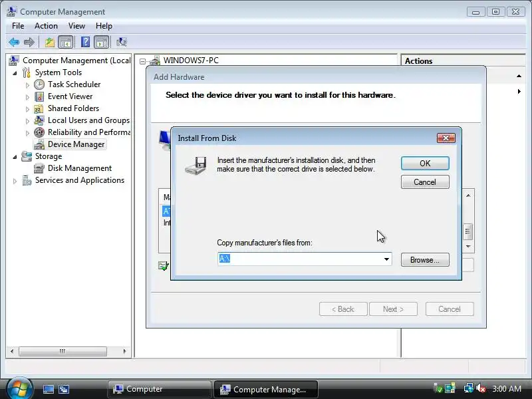Click Show Desktop quick launch icon
The width and height of the screenshot is (532, 399).
[48, 389]
